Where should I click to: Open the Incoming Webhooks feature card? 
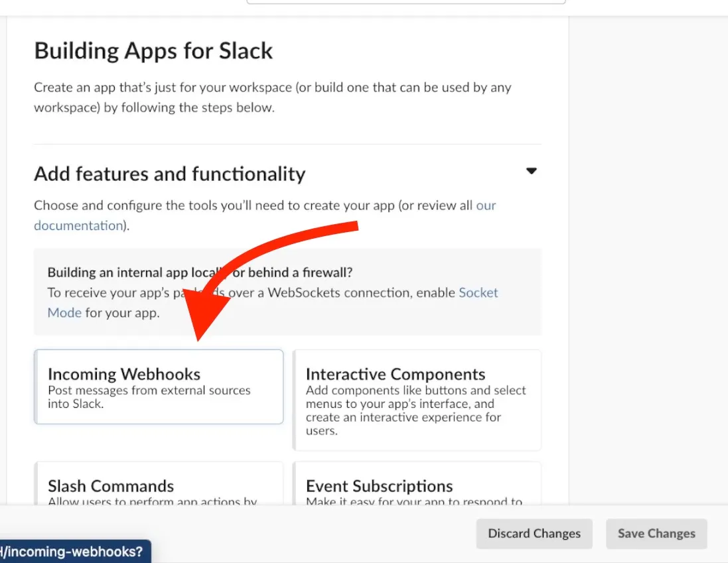tap(159, 387)
